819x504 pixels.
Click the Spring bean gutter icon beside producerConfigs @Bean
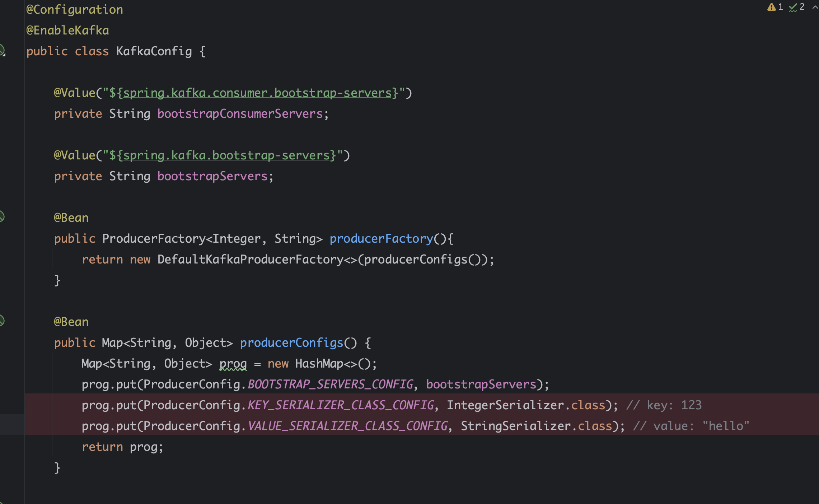click(x=2, y=321)
